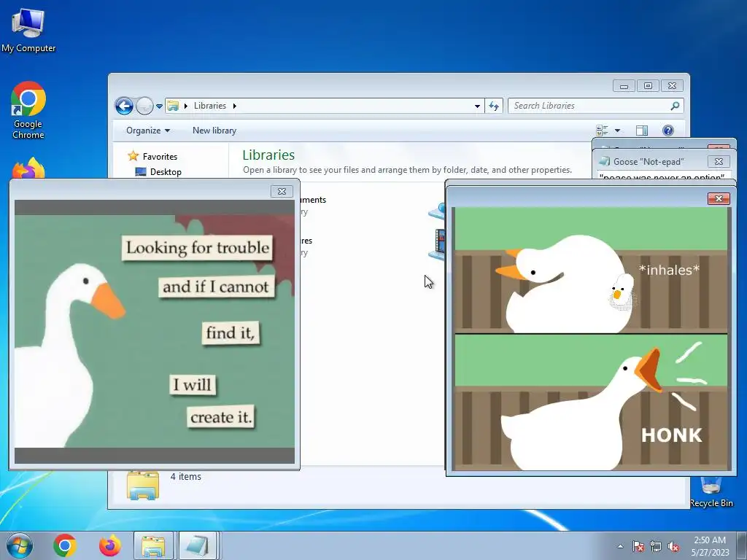The width and height of the screenshot is (747, 560).
Task: Close the Goose Not-epad window
Action: [719, 162]
